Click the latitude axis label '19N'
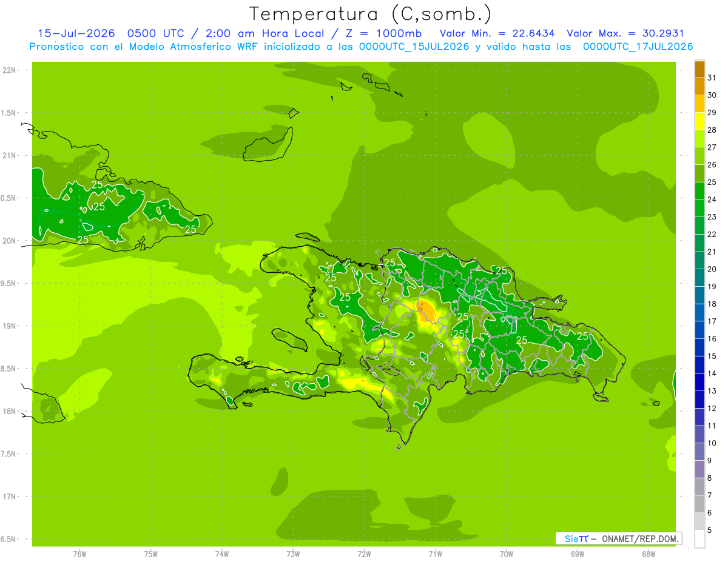 10,326
